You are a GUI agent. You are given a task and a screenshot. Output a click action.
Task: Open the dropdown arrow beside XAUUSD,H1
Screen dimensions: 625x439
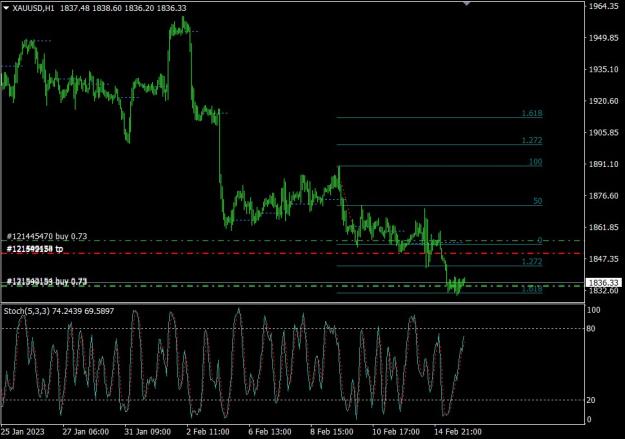[6, 8]
